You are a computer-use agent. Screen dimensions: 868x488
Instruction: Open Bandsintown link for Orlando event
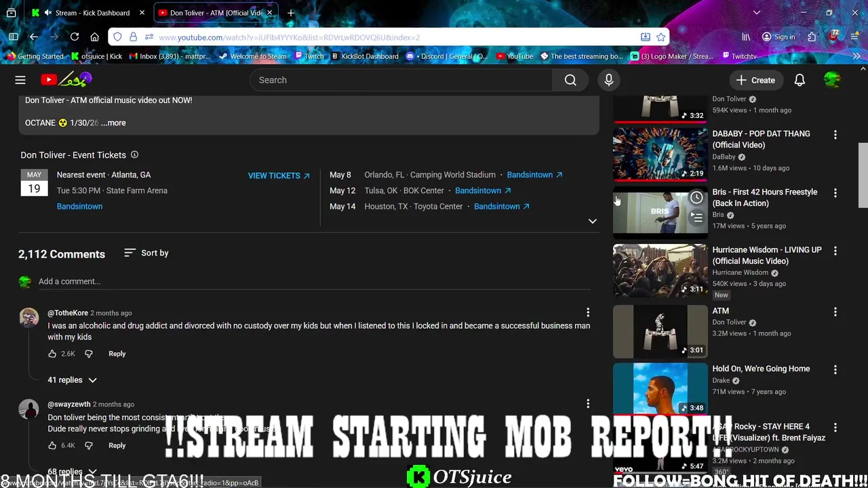tap(534, 175)
